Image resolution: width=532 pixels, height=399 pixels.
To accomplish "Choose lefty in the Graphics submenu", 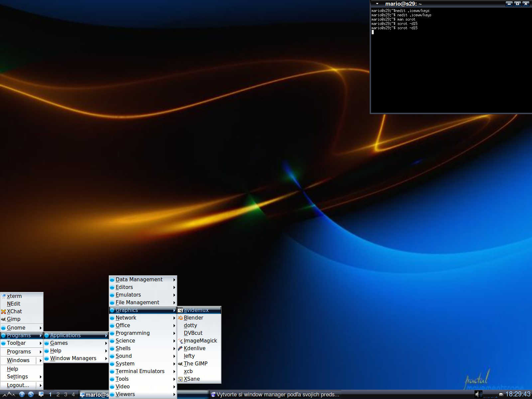I will (199, 356).
